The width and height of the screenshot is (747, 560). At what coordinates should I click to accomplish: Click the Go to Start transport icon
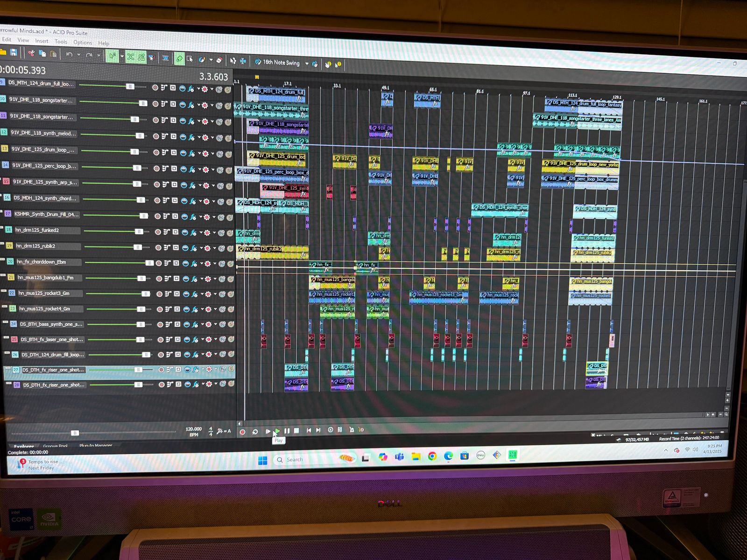309,430
